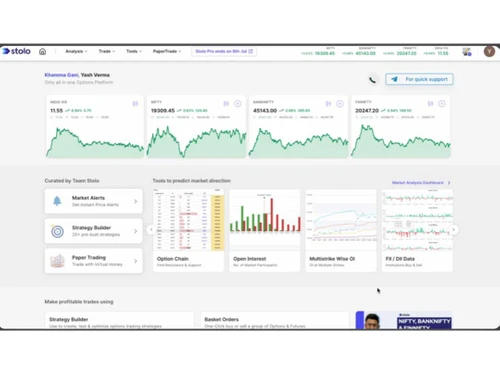This screenshot has height=375, width=500.
Task: Open the Option Chain tool thumbnail
Action: [188, 220]
